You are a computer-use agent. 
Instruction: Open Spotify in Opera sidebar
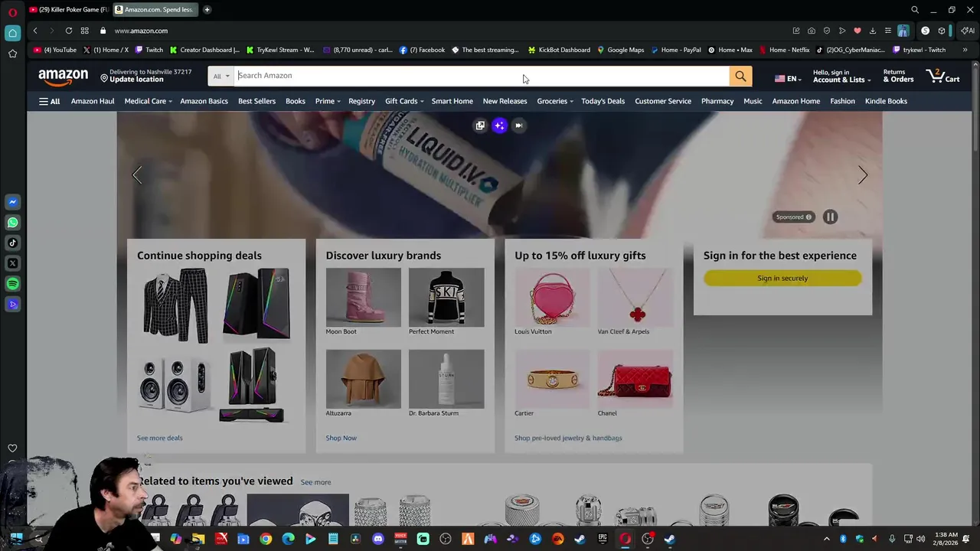(12, 284)
